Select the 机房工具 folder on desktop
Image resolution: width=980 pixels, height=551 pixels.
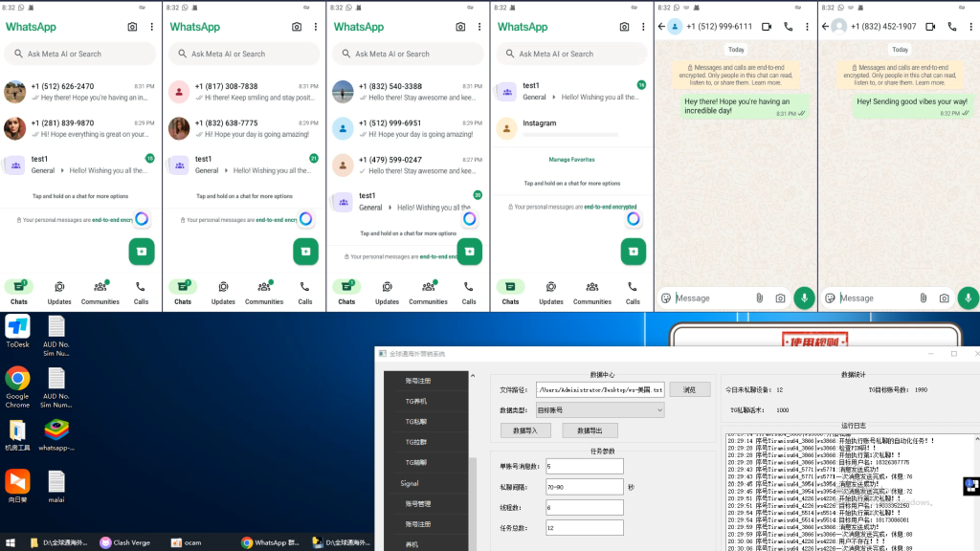(17, 435)
